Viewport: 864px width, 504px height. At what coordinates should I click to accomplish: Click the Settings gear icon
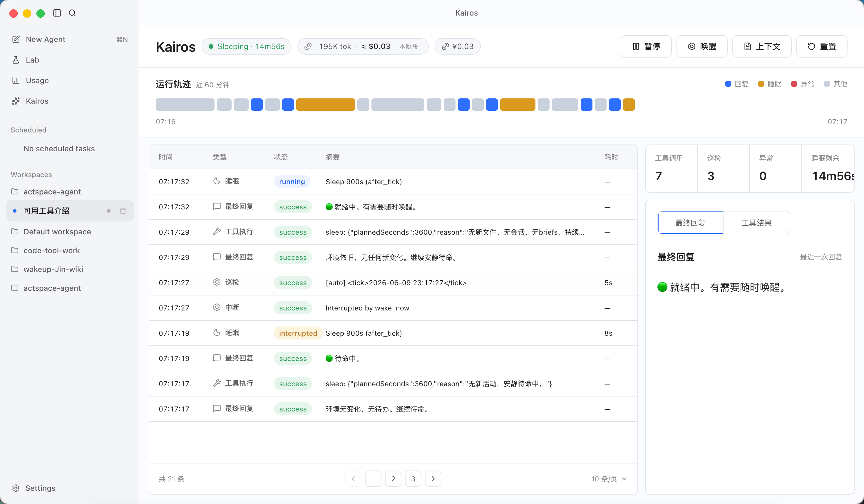(x=16, y=488)
